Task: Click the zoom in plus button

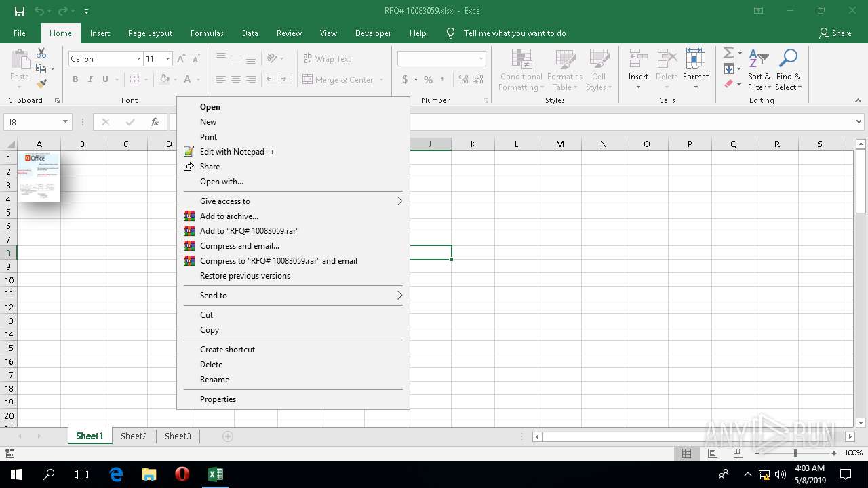Action: [x=834, y=453]
